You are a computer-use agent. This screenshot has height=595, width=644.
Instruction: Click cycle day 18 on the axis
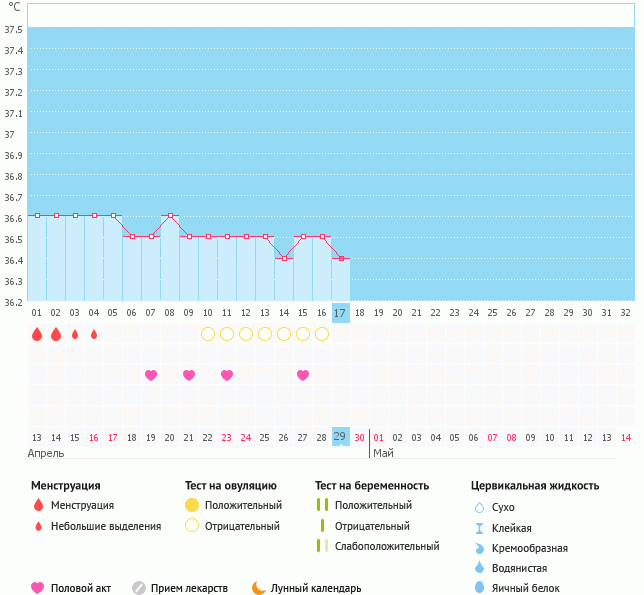tap(359, 313)
